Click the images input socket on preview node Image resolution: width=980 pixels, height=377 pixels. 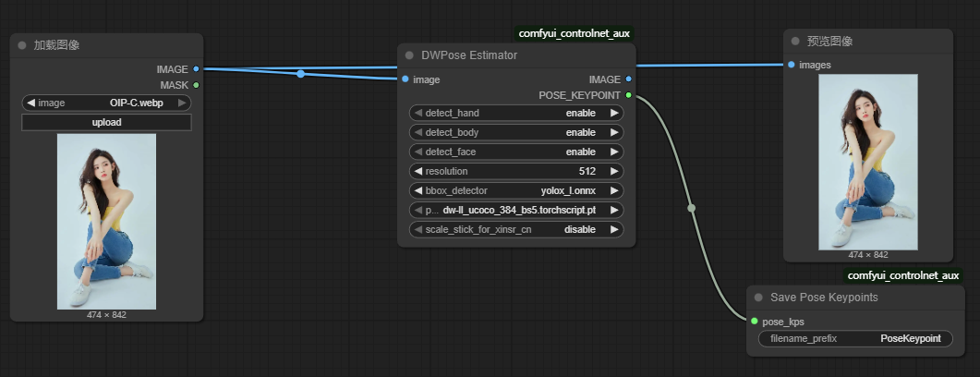click(792, 65)
